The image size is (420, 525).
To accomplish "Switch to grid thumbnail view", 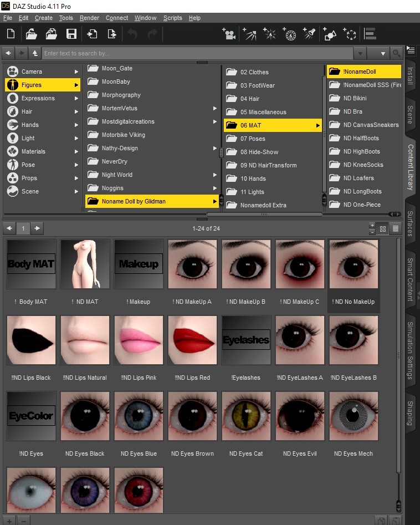I will (x=383, y=229).
